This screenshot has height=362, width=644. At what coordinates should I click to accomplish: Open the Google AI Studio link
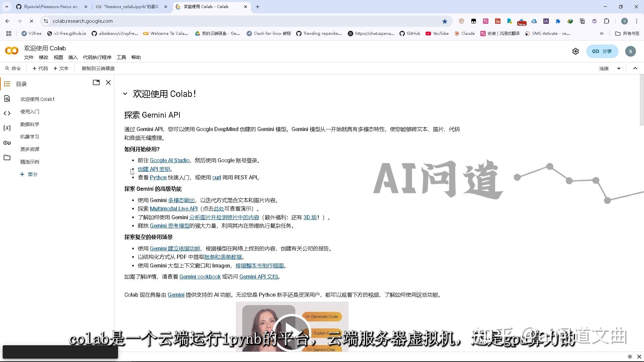[x=169, y=160]
